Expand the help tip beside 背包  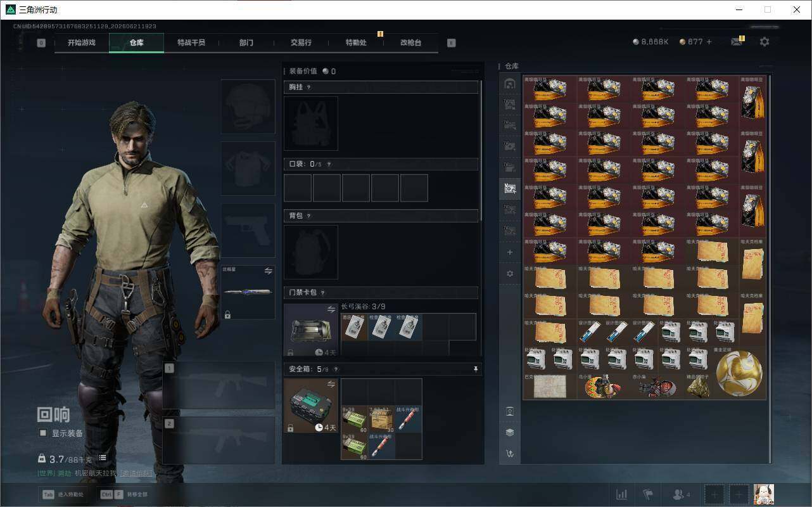click(x=309, y=216)
